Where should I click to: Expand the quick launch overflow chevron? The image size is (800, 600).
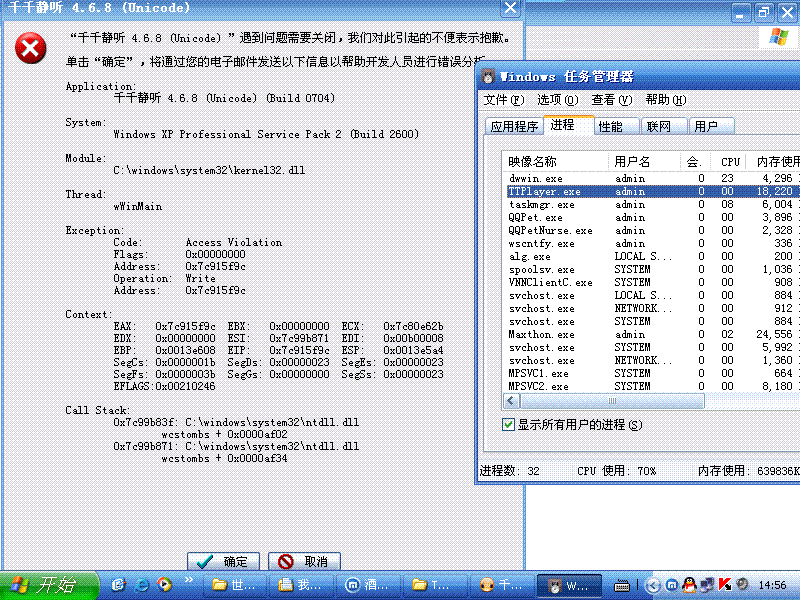click(188, 580)
